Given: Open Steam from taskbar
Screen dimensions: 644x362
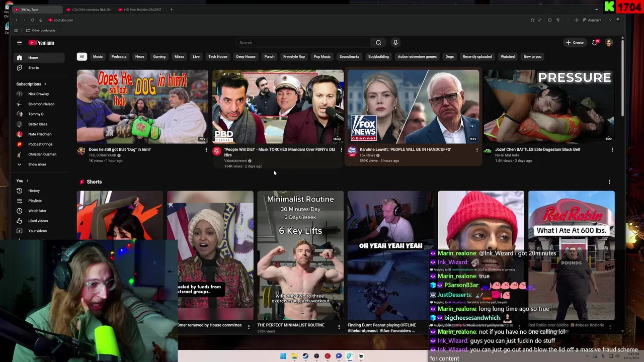Looking at the screenshot, I should tap(305, 356).
